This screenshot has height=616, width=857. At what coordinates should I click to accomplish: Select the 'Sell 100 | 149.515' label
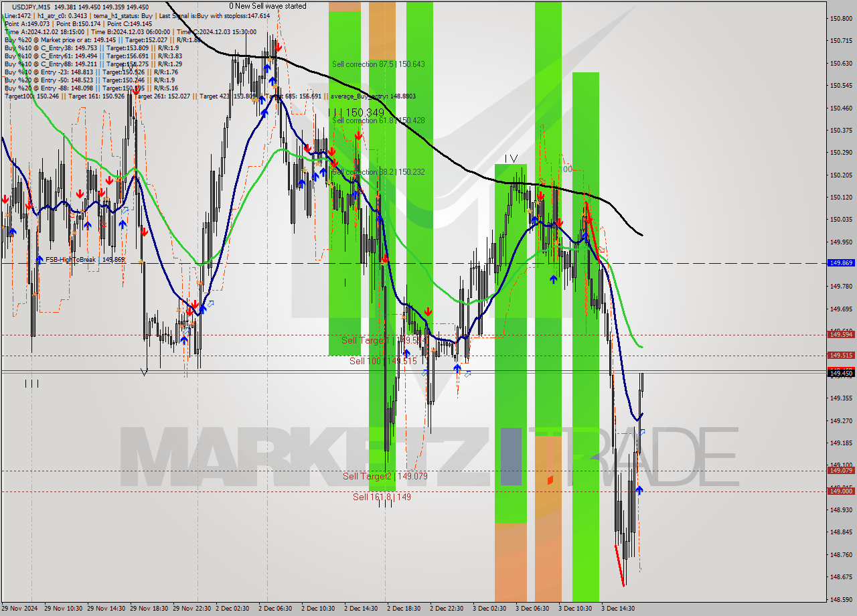click(383, 361)
